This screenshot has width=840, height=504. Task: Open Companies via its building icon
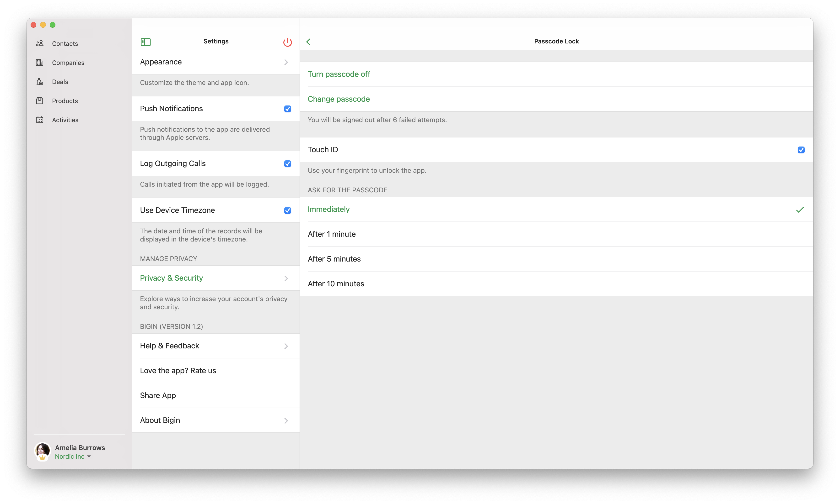(40, 63)
